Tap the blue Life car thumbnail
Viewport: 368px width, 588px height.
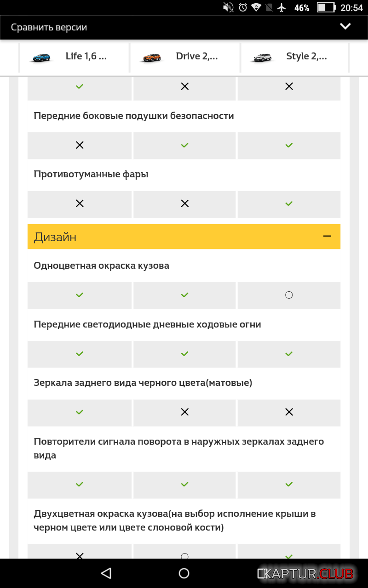pos(40,57)
